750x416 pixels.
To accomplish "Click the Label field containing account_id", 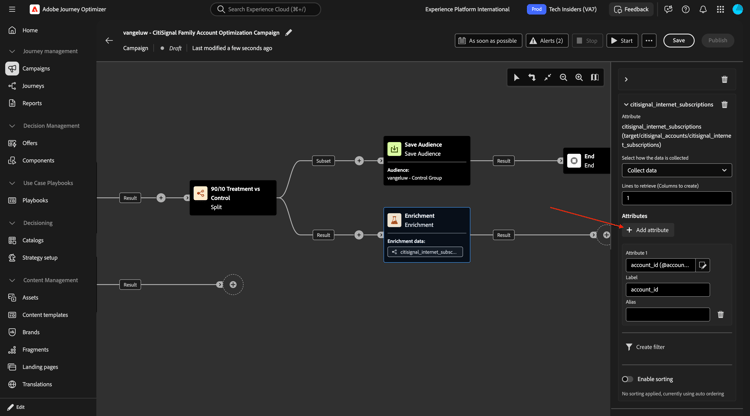I will point(667,290).
